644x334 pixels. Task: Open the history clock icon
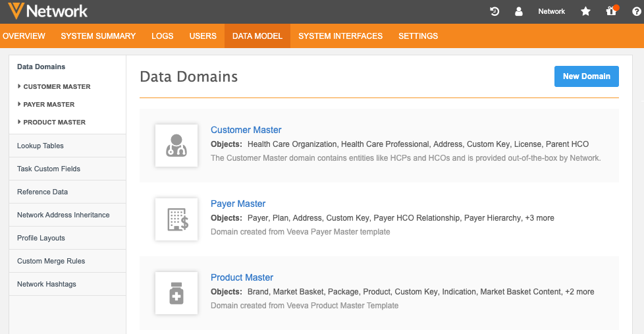click(x=495, y=11)
